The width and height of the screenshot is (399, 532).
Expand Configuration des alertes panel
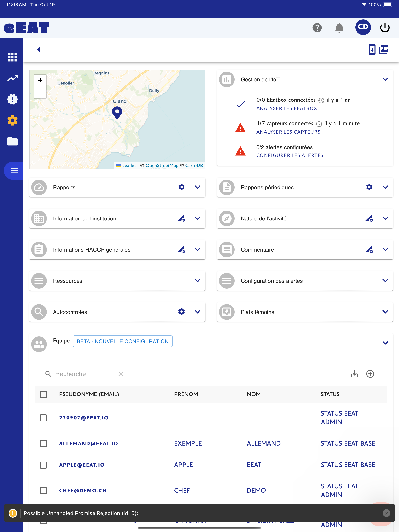[x=385, y=280]
